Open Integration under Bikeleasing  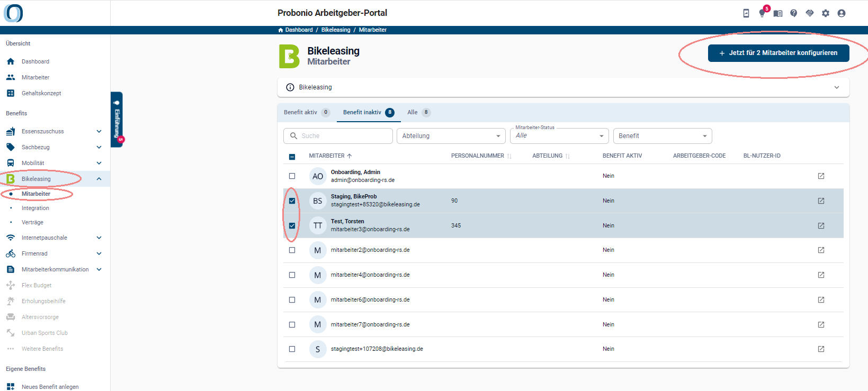click(35, 208)
